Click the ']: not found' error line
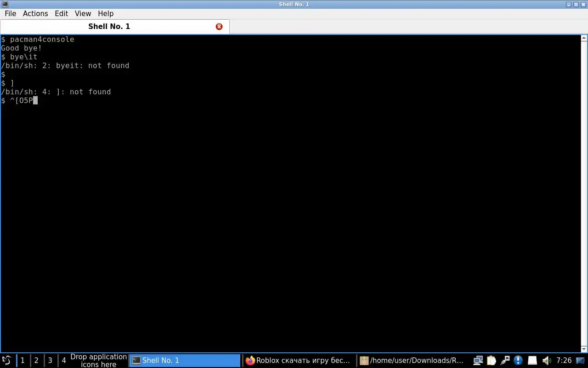Screen dimensions: 588x368 (56, 92)
